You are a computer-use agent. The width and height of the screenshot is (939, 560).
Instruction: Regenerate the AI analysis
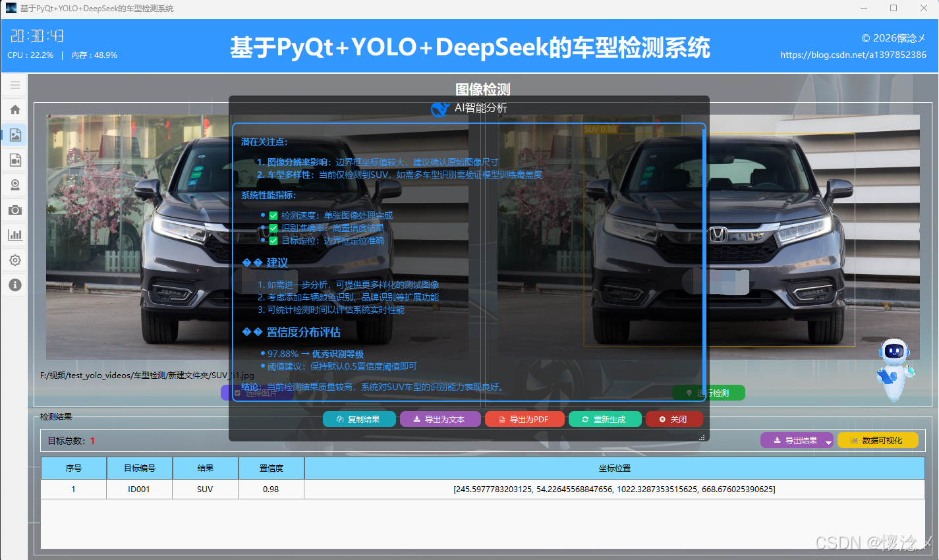pos(605,419)
